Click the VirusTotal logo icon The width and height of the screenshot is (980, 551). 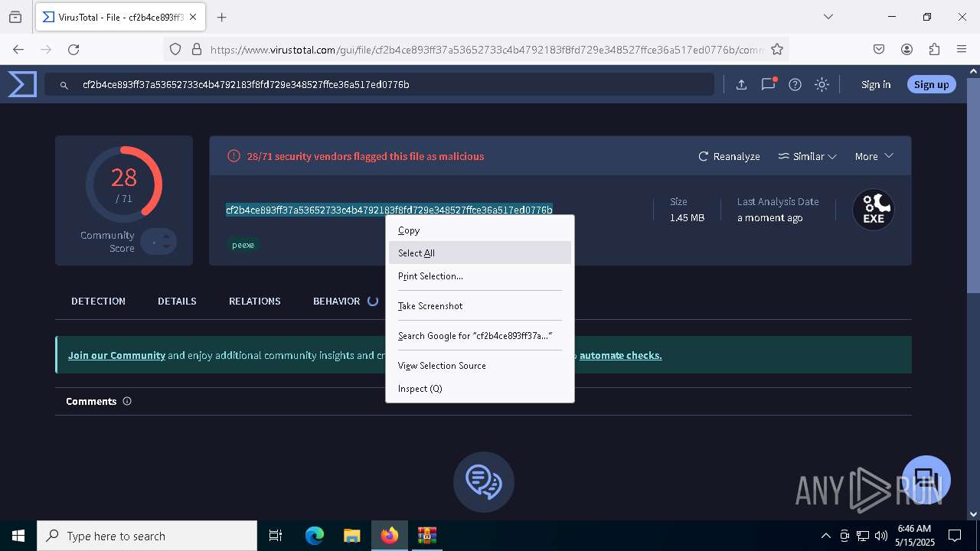[x=22, y=84]
